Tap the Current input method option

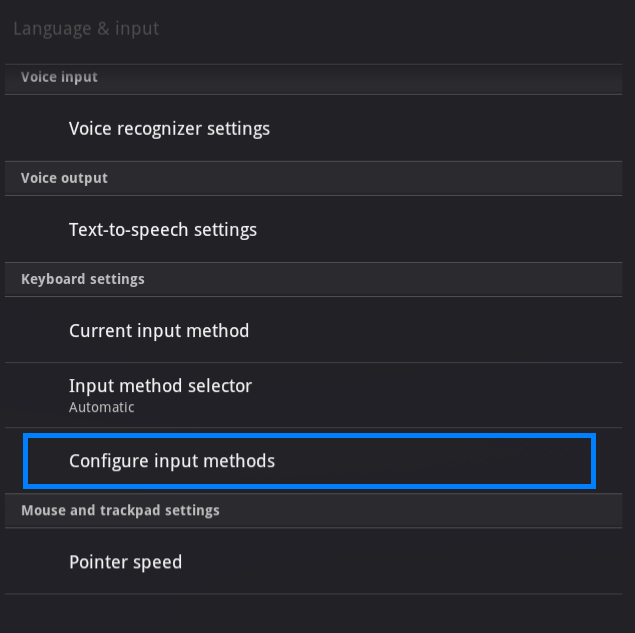[159, 331]
